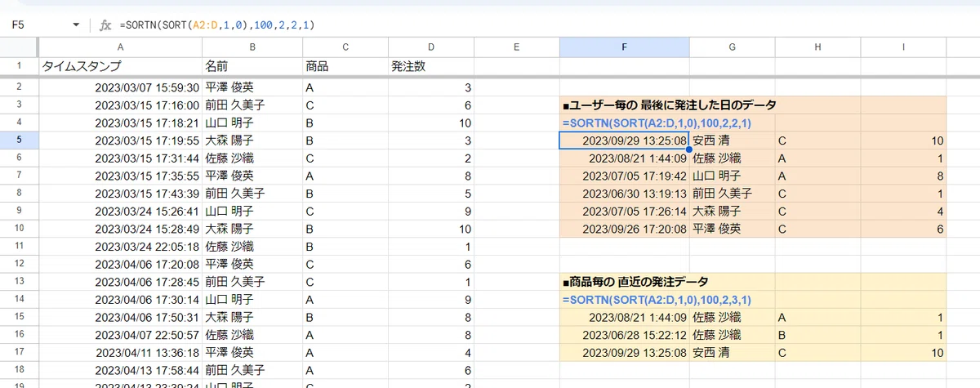The image size is (980, 388).
Task: Select column D header
Action: point(431,48)
